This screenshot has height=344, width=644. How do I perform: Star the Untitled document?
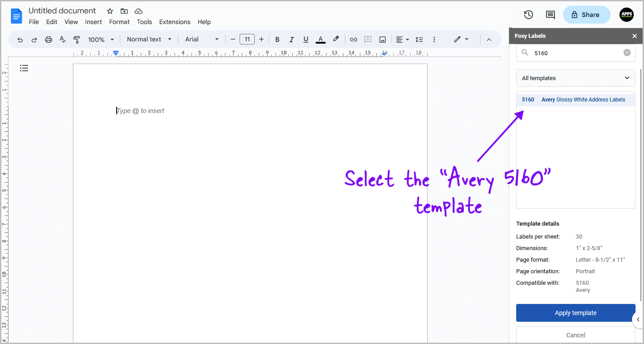point(110,11)
